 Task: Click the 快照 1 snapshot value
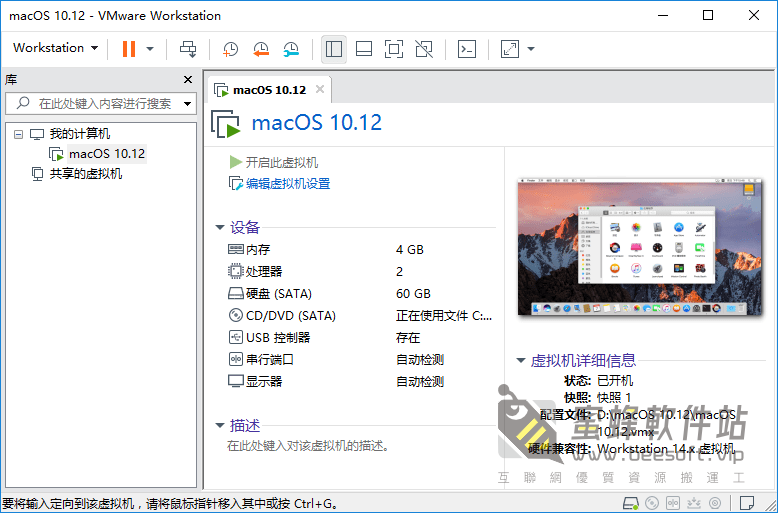pos(614,397)
